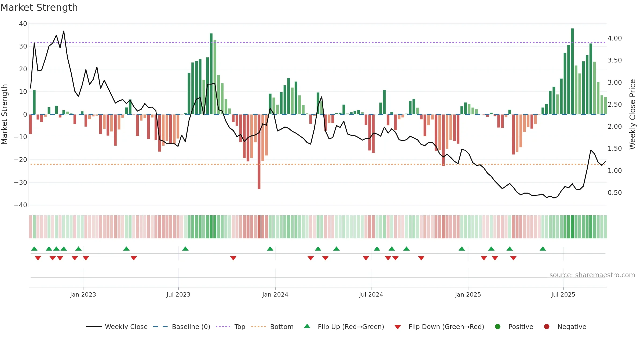Click the Bottom legend label
644x362 pixels.
(282, 327)
